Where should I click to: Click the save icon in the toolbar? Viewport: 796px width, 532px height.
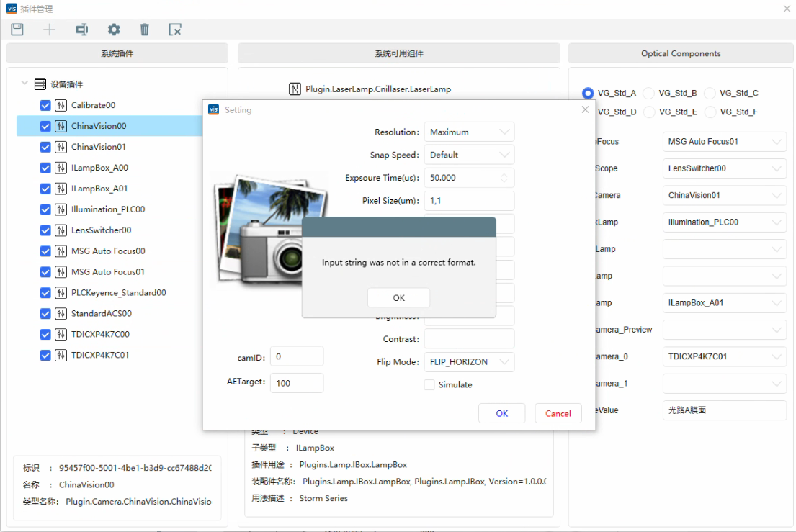click(x=17, y=30)
